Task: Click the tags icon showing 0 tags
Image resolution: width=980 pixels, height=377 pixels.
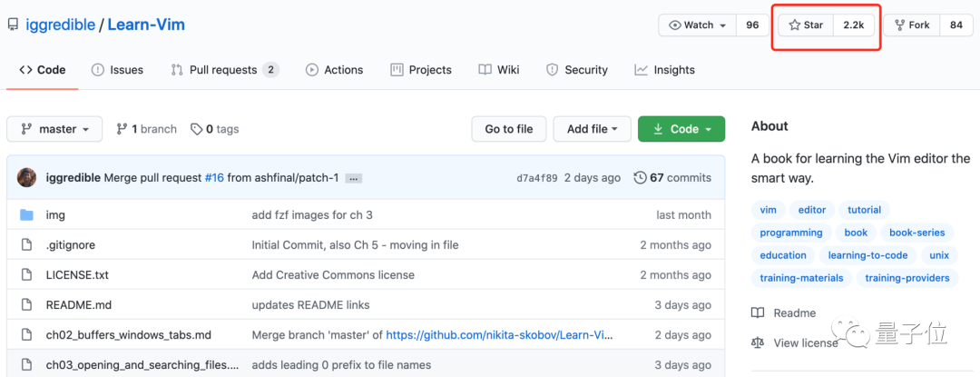Action: click(196, 129)
